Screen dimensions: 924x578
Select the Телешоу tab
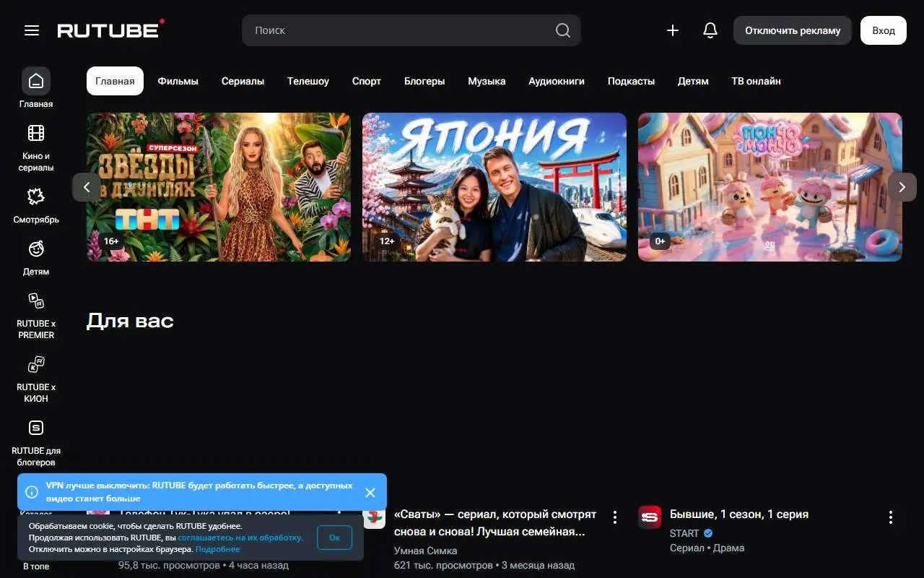[x=308, y=81]
